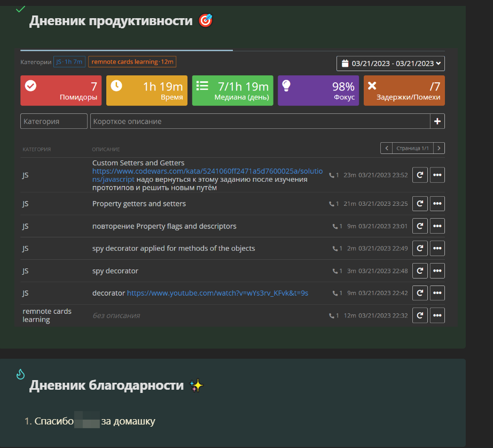Open the YouTube decorator video link
The height and width of the screenshot is (448, 493).
coord(217,293)
